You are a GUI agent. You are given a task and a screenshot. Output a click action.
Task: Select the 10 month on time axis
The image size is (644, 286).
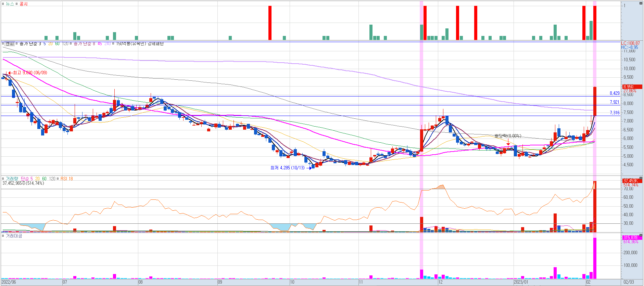click(292, 282)
